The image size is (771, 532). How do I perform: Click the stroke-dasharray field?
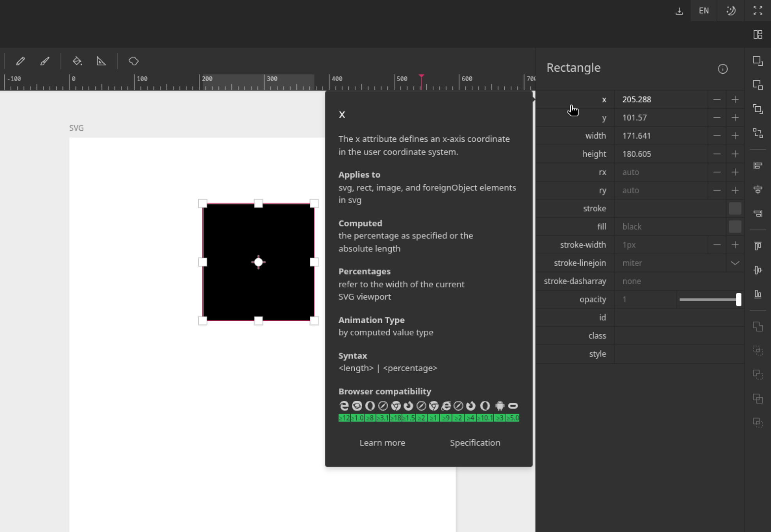point(679,281)
